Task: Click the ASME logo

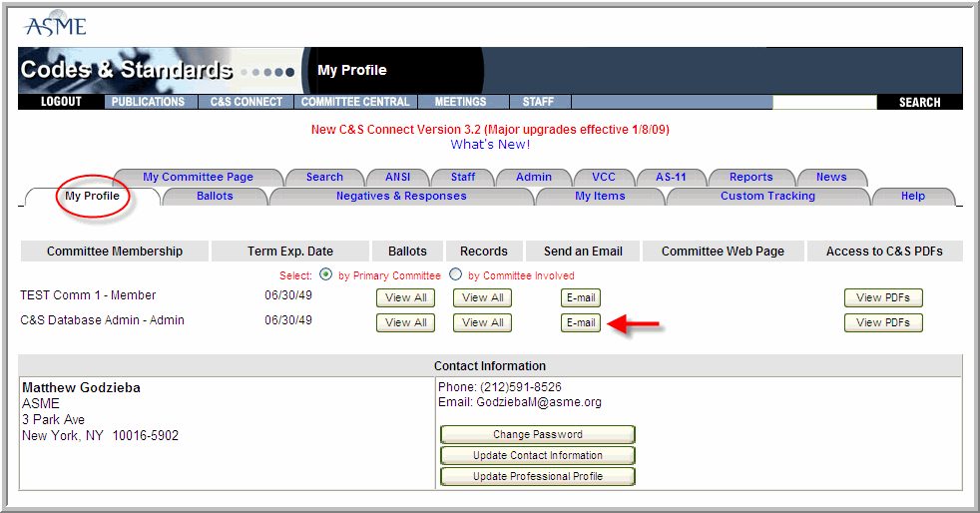Action: (x=55, y=25)
